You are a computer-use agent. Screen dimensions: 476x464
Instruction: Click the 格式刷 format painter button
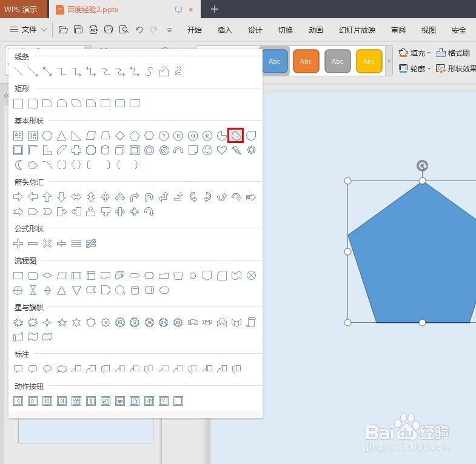[453, 53]
